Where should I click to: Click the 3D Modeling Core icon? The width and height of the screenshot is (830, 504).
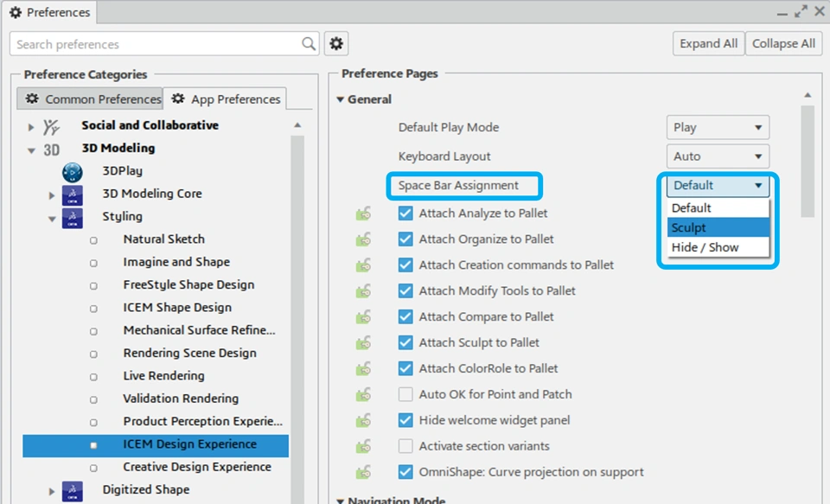point(73,195)
